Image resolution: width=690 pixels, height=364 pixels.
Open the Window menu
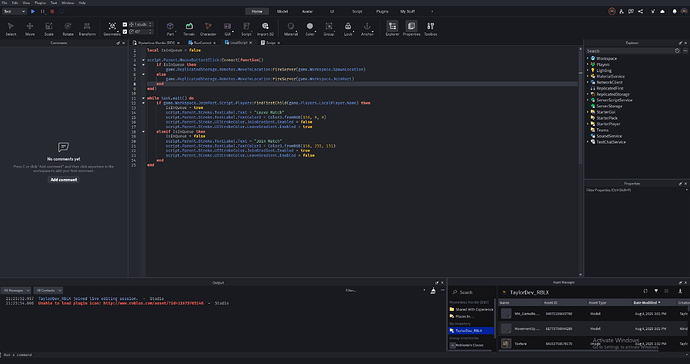click(68, 3)
